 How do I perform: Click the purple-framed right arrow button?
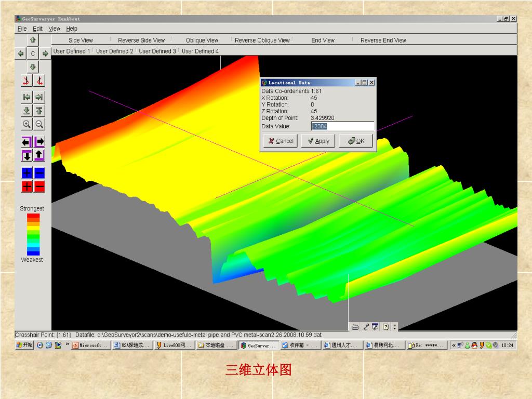point(39,142)
